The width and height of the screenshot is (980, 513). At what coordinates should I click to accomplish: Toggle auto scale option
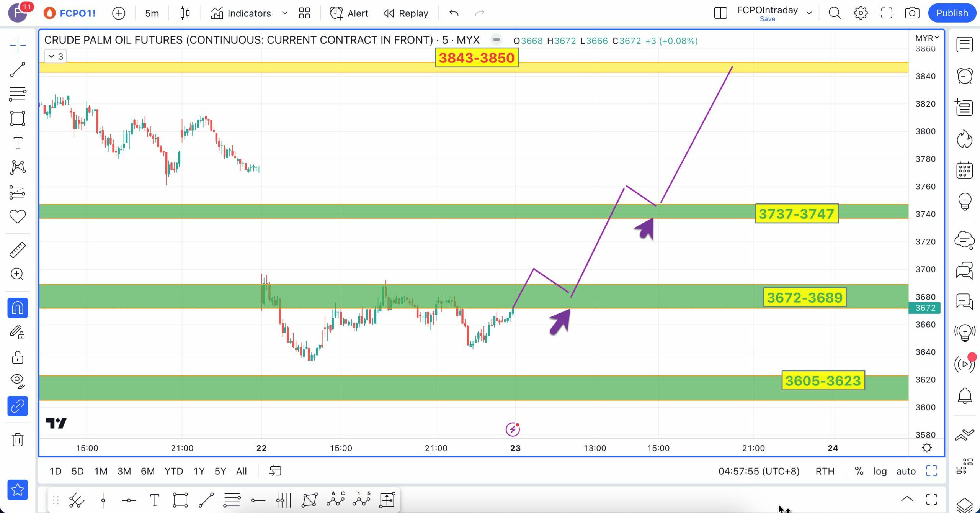coord(906,471)
